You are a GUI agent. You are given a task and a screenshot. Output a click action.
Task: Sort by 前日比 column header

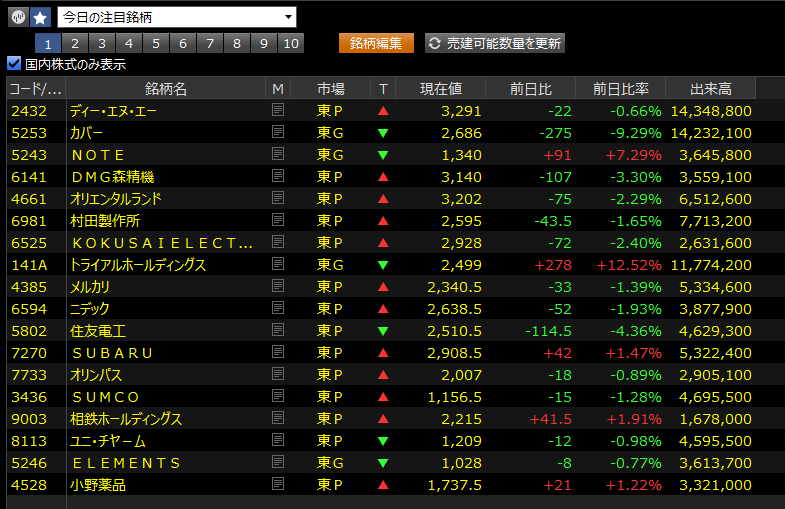531,89
